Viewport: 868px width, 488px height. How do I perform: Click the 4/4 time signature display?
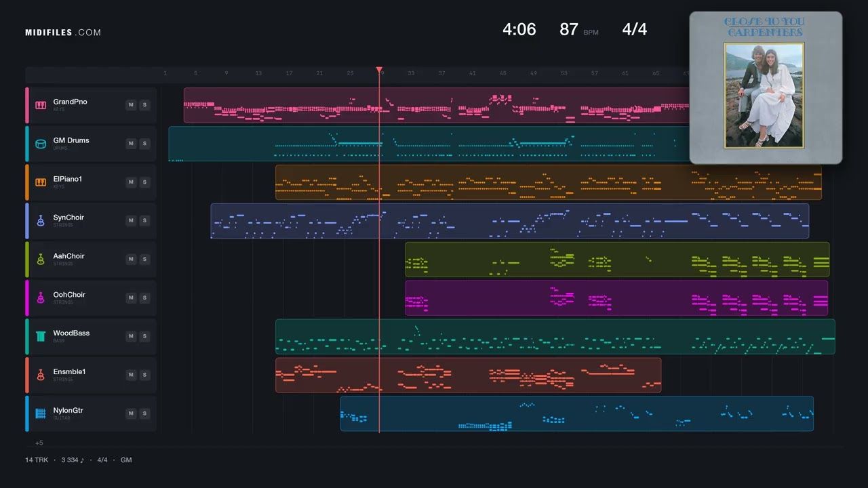635,29
